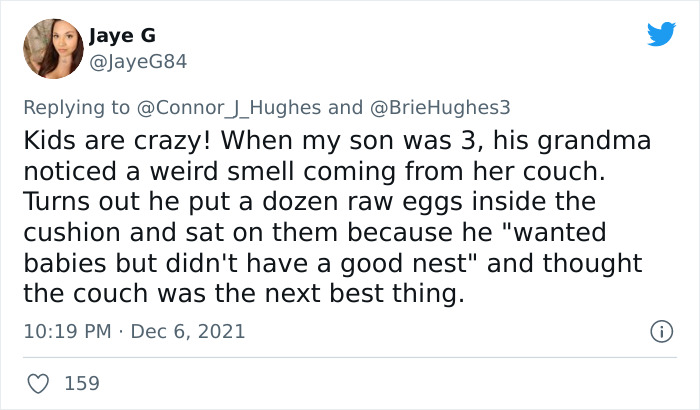The width and height of the screenshot is (700, 410).
Task: Open the tweet info icon
Action: point(660,330)
